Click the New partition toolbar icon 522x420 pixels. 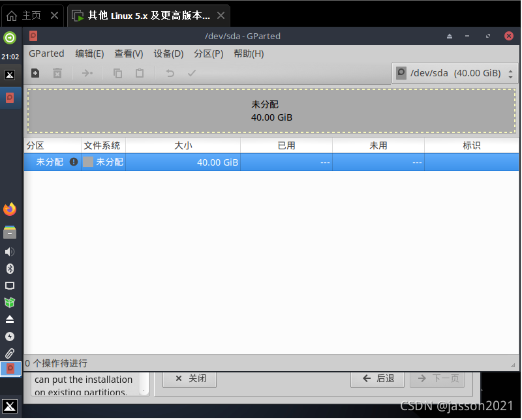[x=35, y=73]
